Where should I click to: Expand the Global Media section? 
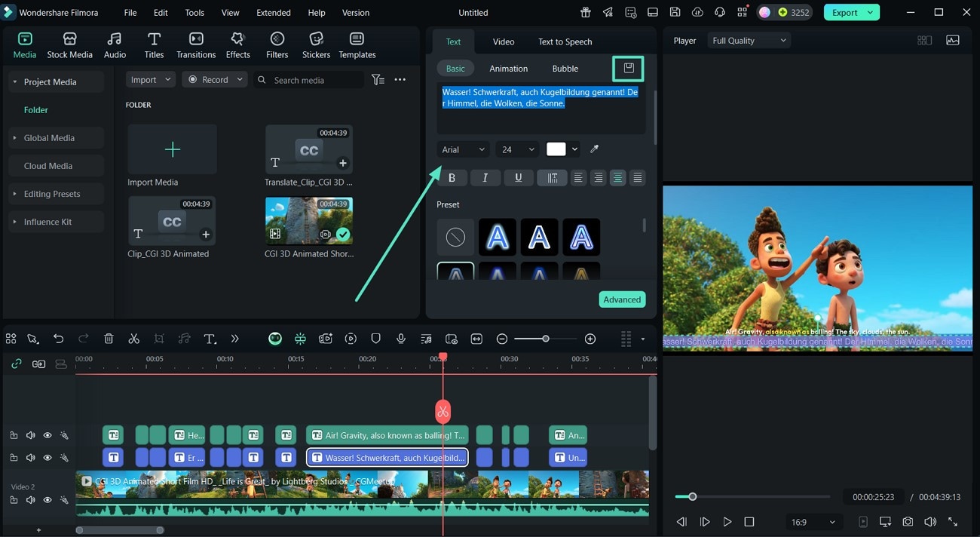point(57,138)
